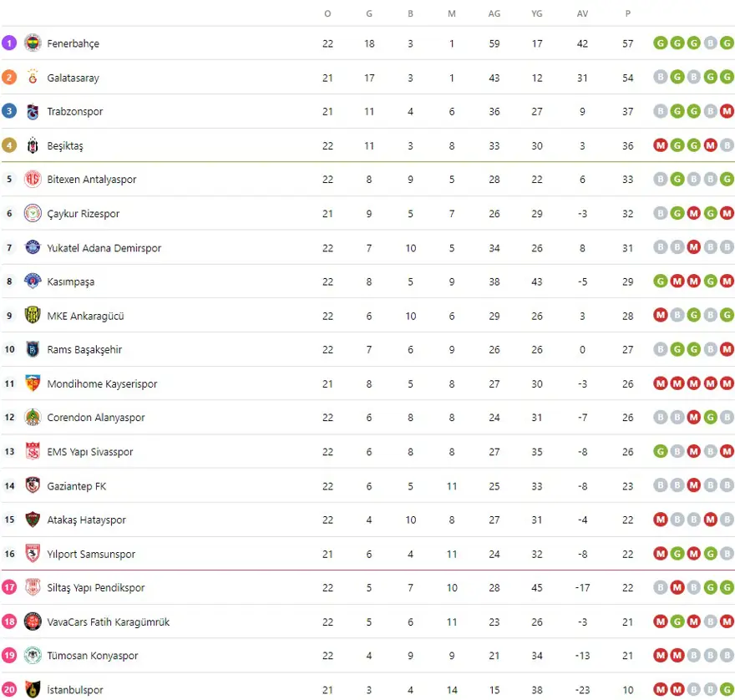This screenshot has width=735, height=700.
Task: Click the Atakaş Hatayspor club logo
Action: point(33,520)
